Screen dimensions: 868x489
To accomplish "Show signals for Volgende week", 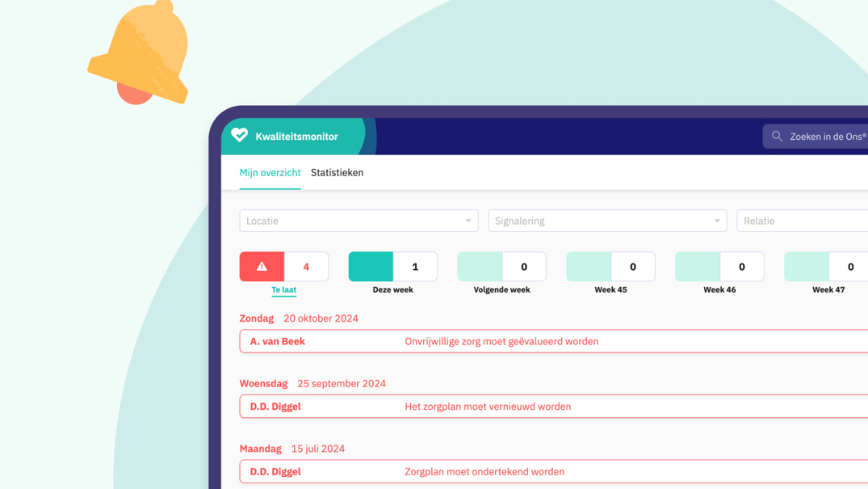I will pos(501,289).
